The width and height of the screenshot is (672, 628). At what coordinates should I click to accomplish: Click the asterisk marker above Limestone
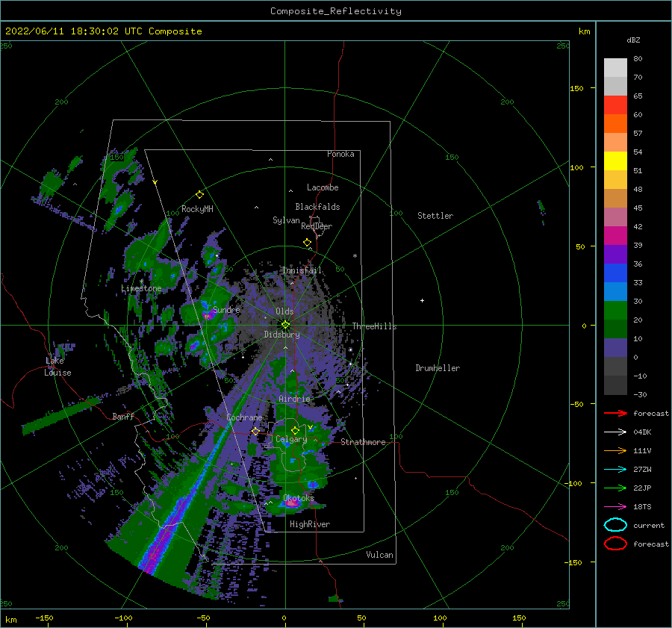[x=141, y=282]
